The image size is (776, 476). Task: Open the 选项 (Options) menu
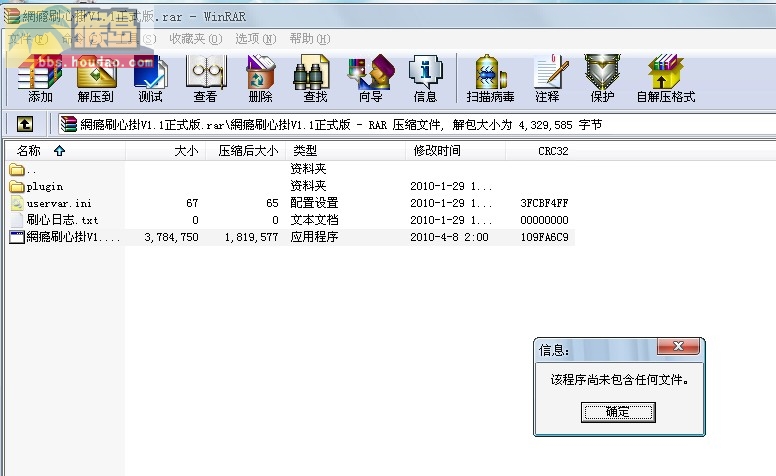[x=255, y=39]
